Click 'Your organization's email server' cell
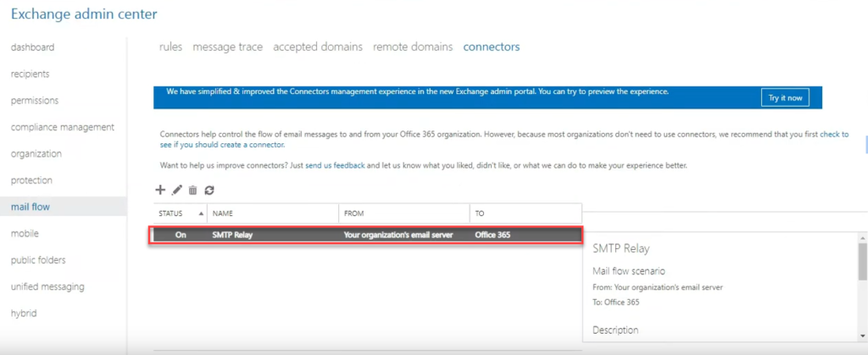The image size is (868, 355). (x=398, y=235)
